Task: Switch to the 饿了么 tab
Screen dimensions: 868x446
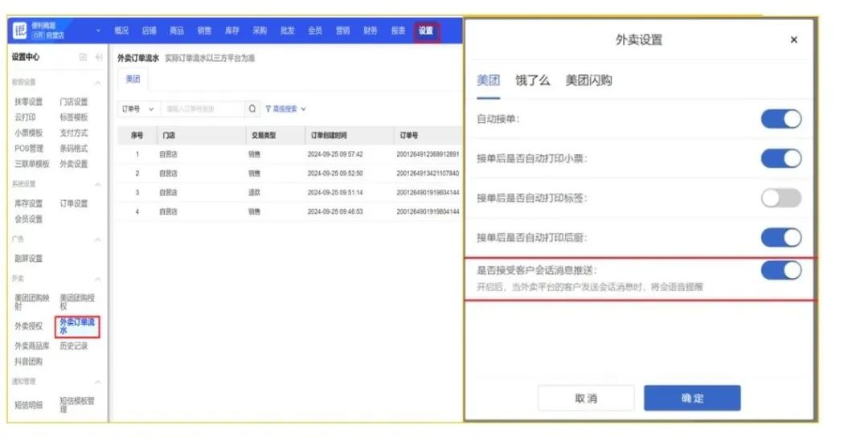Action: point(532,80)
